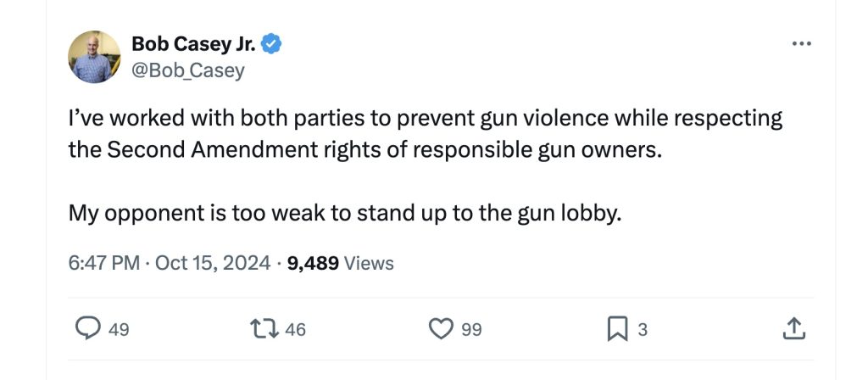Viewport: 868px width, 380px height.
Task: Like the tweet with the heart icon
Action: click(442, 328)
